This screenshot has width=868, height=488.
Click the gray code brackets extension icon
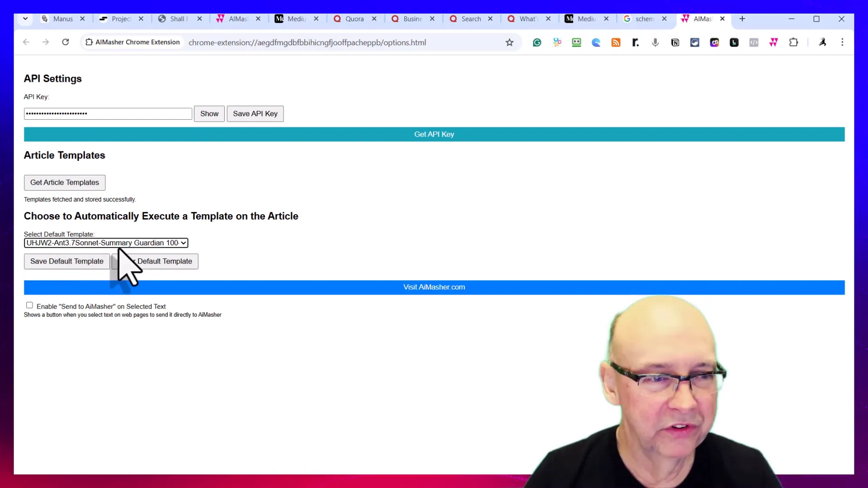(754, 42)
